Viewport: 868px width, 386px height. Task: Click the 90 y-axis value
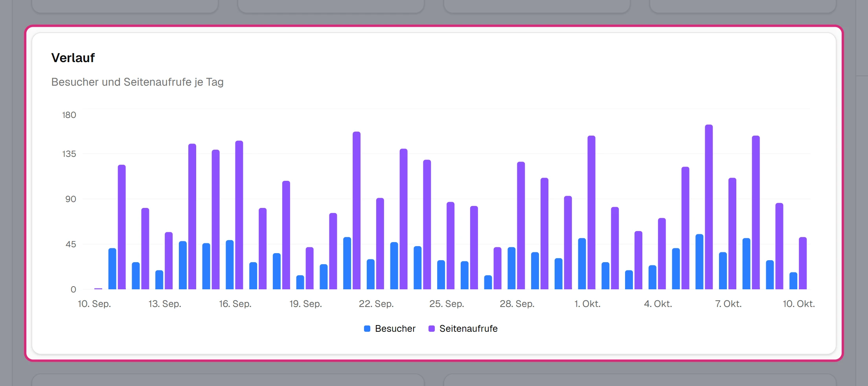pyautogui.click(x=71, y=199)
